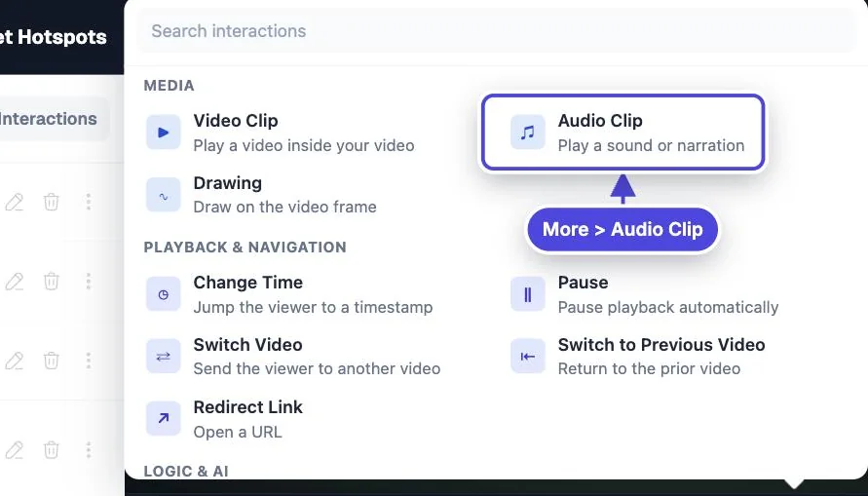Image resolution: width=868 pixels, height=496 pixels.
Task: Delete the first listed interaction via trash icon
Action: 51,202
